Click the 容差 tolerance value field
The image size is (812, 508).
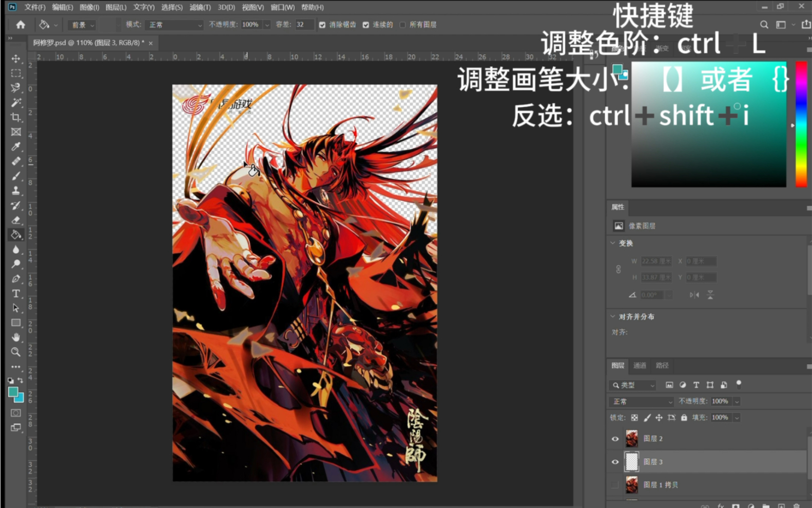coord(304,25)
